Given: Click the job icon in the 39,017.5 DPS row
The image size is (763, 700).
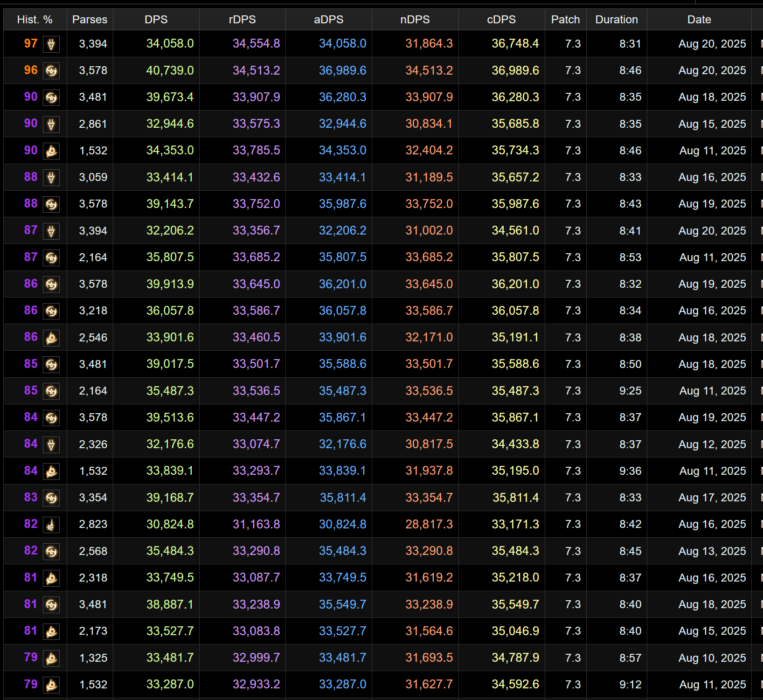Looking at the screenshot, I should click(x=51, y=365).
